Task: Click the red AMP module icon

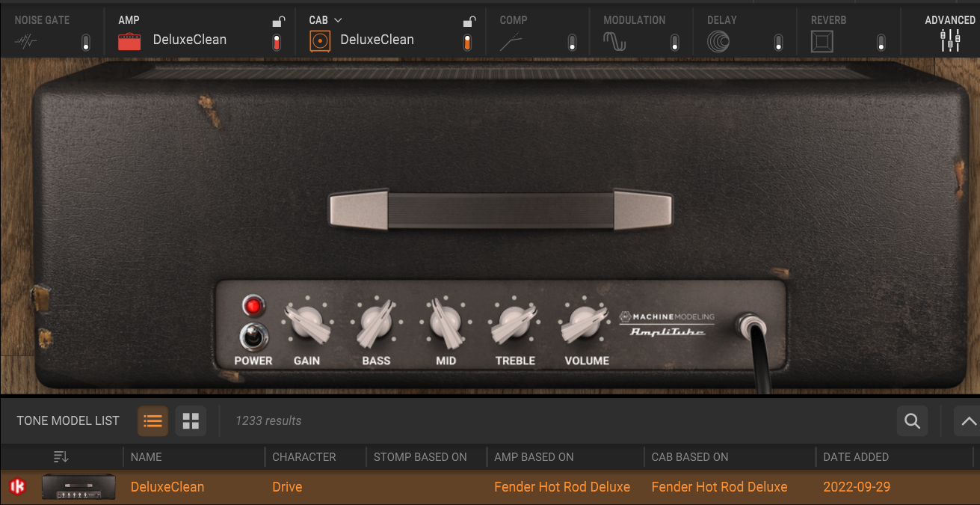Action: click(129, 41)
